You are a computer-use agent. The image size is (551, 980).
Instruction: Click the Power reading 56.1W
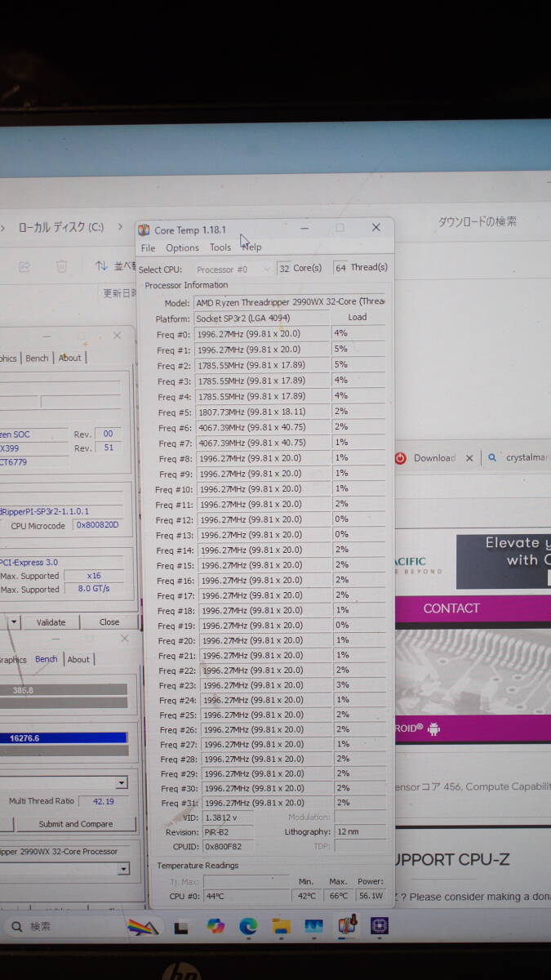point(371,896)
